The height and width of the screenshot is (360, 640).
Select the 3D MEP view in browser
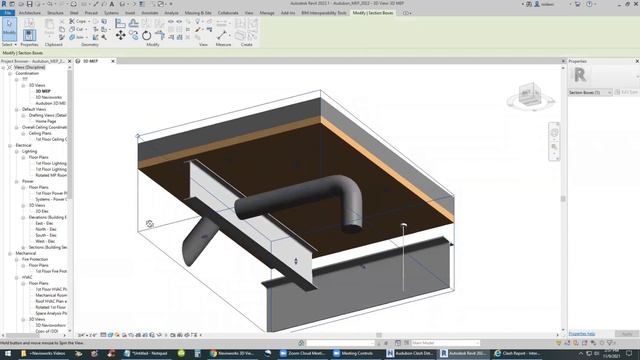43,91
